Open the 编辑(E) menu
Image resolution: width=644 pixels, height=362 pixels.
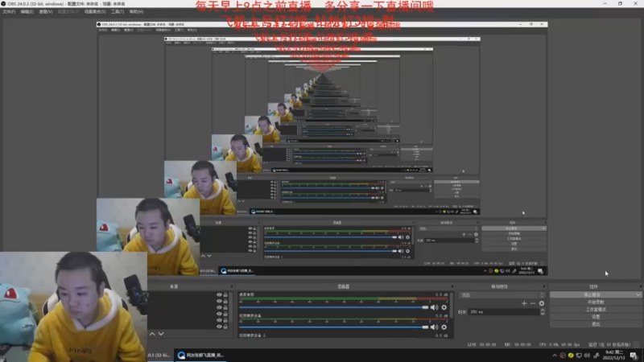click(x=27, y=12)
